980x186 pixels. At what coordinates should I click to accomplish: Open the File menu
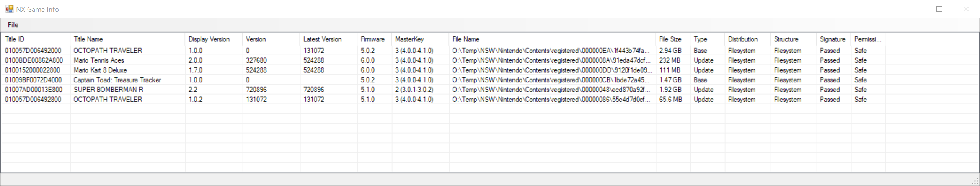(x=13, y=25)
